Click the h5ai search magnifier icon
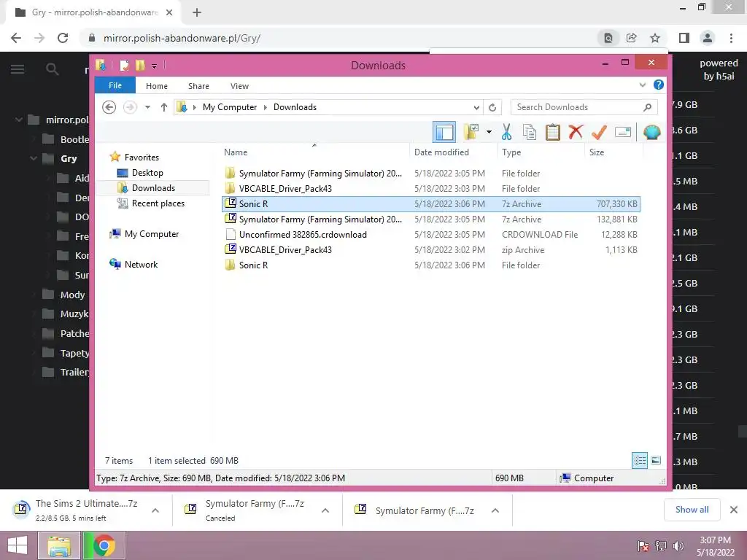The height and width of the screenshot is (560, 747). (x=53, y=69)
